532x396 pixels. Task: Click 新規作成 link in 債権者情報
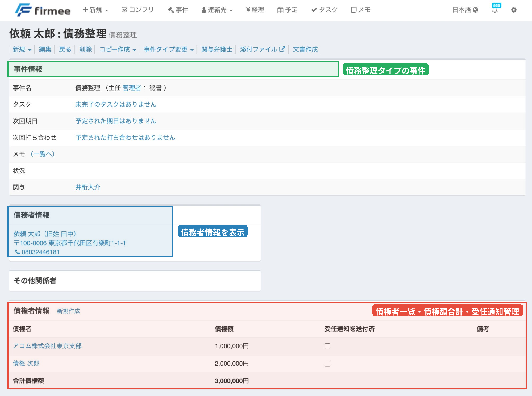pyautogui.click(x=68, y=311)
